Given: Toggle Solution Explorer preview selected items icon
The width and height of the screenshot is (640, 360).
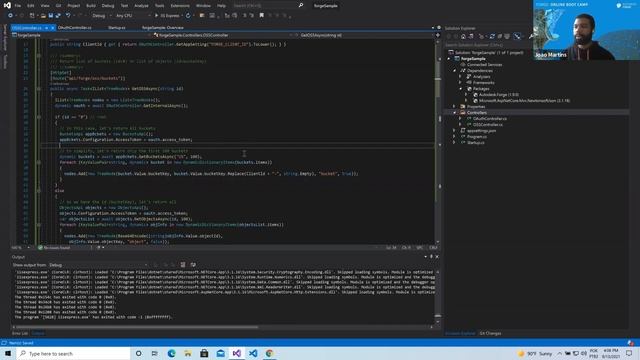Looking at the screenshot, I should 517,36.
